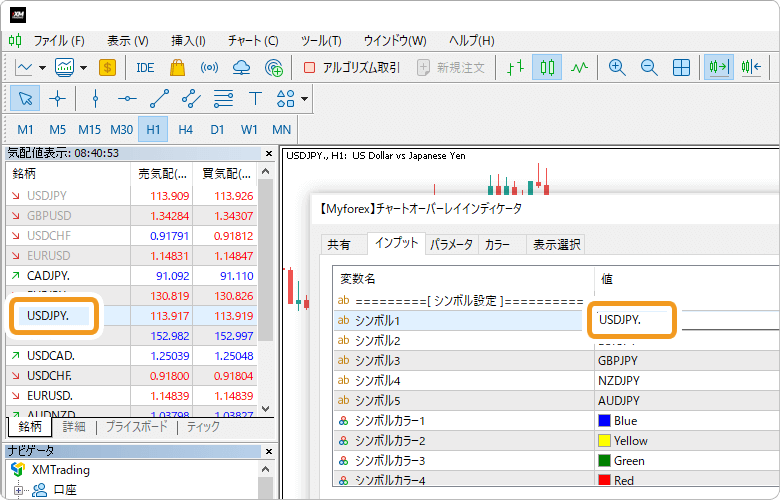This screenshot has width=780, height=500.
Task: Open the cloud VPS hosting icon
Action: tap(241, 68)
